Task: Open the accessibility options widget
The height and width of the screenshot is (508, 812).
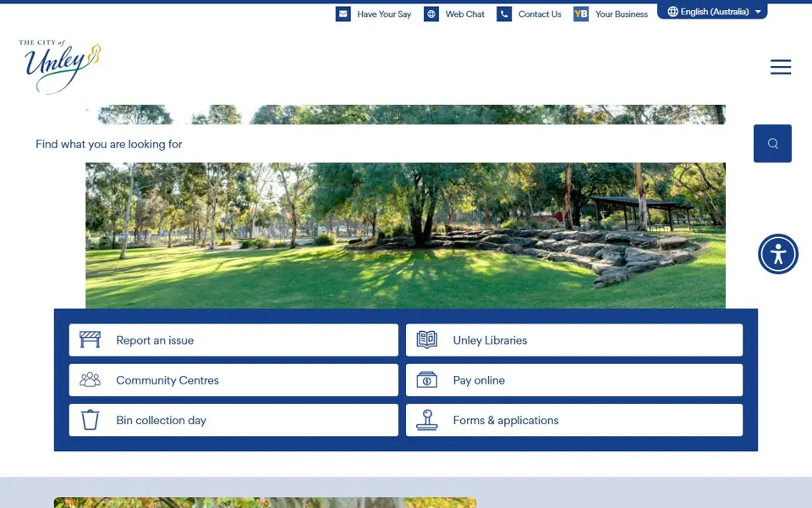Action: point(778,254)
